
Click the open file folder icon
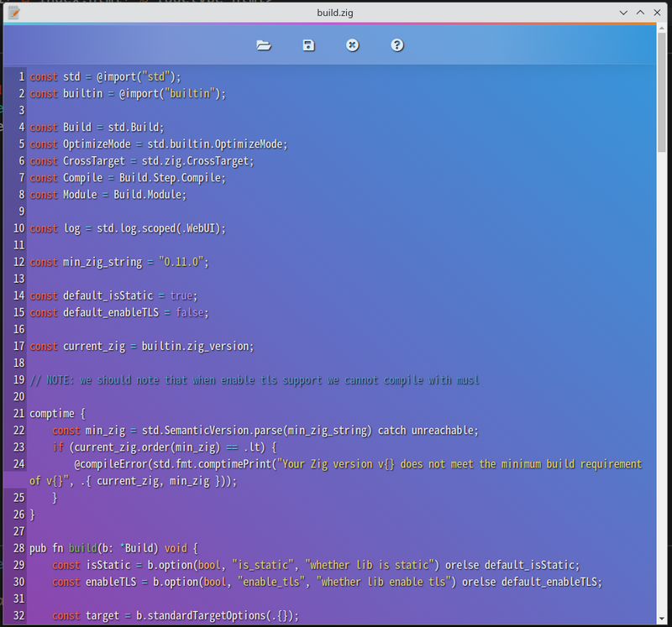click(x=264, y=45)
